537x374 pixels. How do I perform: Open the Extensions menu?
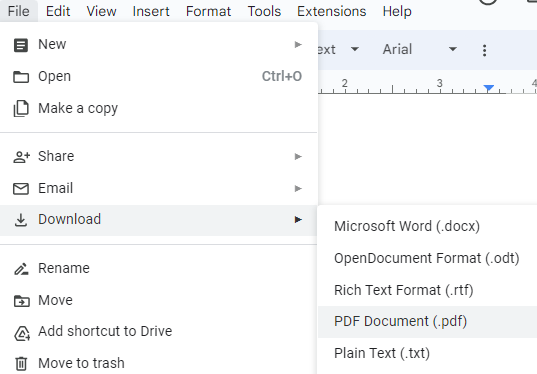click(332, 11)
